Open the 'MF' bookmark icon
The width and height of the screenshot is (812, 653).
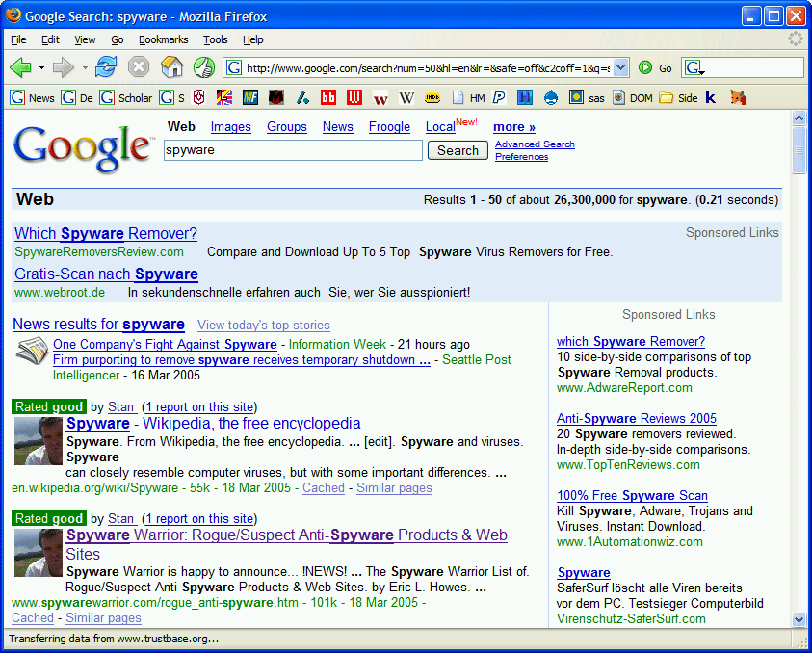click(x=250, y=97)
